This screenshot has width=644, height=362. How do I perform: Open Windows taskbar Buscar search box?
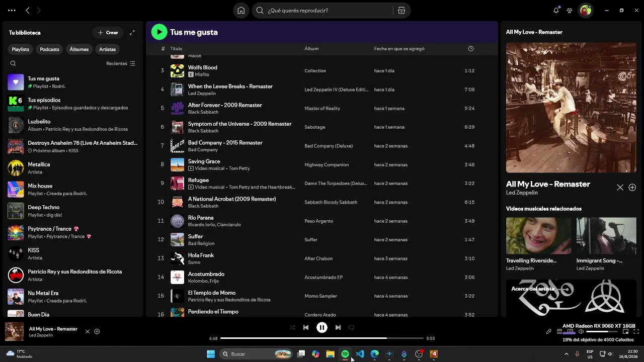[257, 354]
